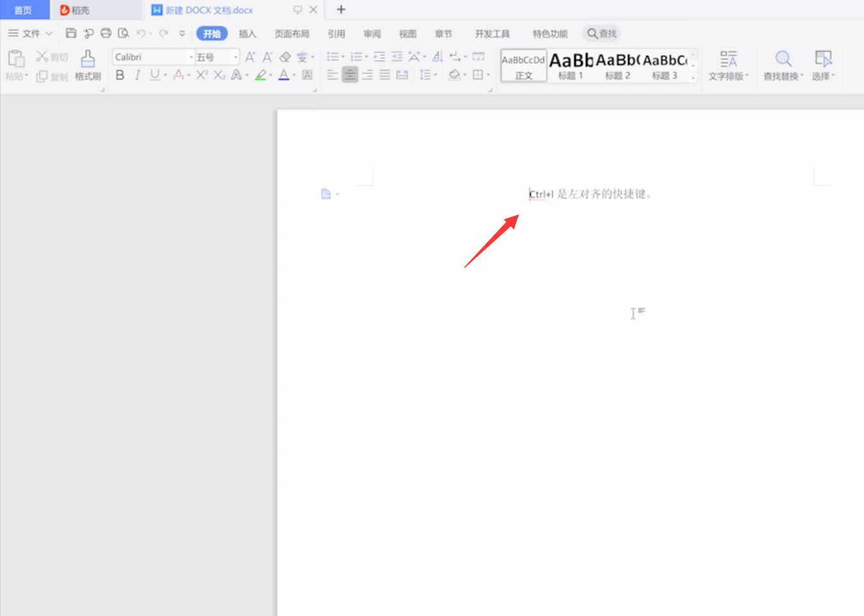Click the Increase indent icon
864x616 pixels.
point(397,57)
